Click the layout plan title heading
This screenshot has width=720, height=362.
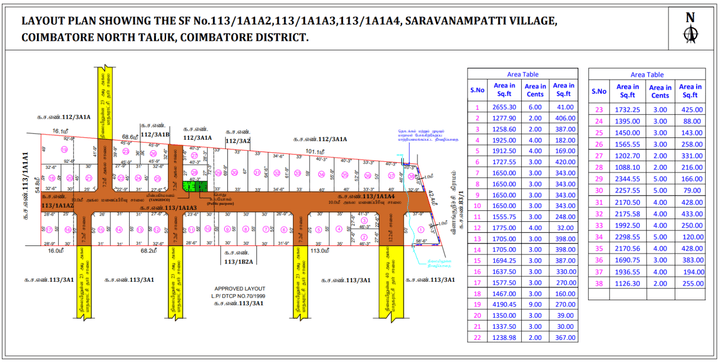click(289, 28)
